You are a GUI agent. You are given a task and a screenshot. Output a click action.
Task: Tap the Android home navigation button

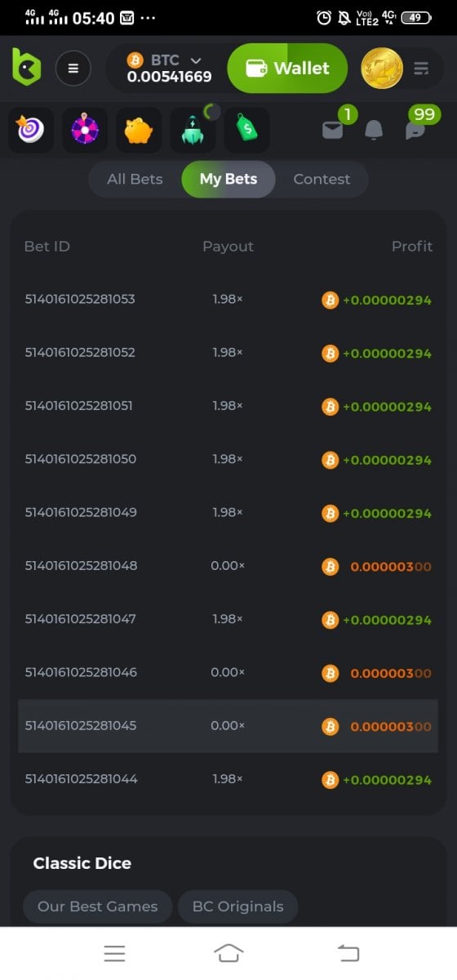coord(228,952)
